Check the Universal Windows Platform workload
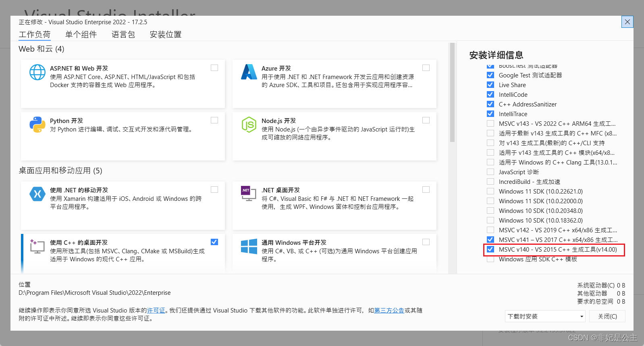The height and width of the screenshot is (346, 644). [426, 242]
